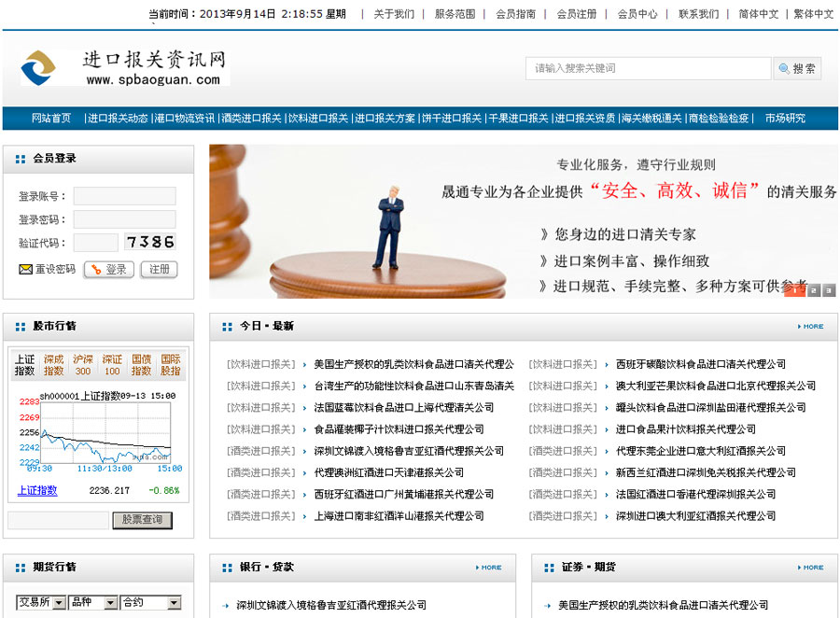Viewport: 840px width, 618px height.
Task: Open 饼干进口报关 in the nav bar
Action: [452, 118]
